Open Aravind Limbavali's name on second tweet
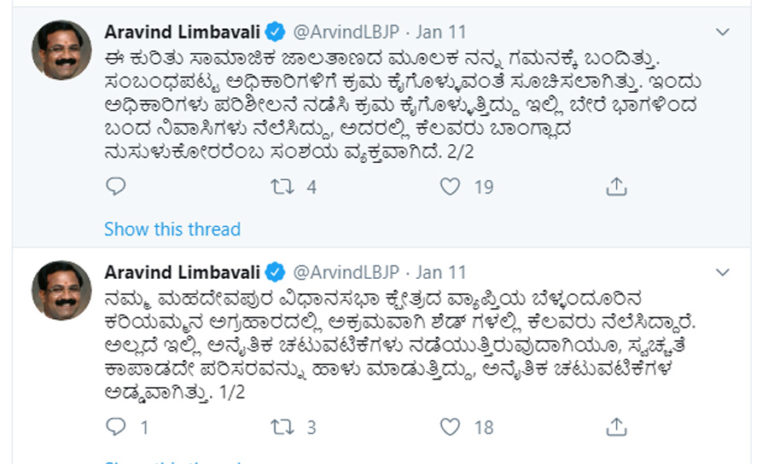The height and width of the screenshot is (464, 768). [x=181, y=272]
